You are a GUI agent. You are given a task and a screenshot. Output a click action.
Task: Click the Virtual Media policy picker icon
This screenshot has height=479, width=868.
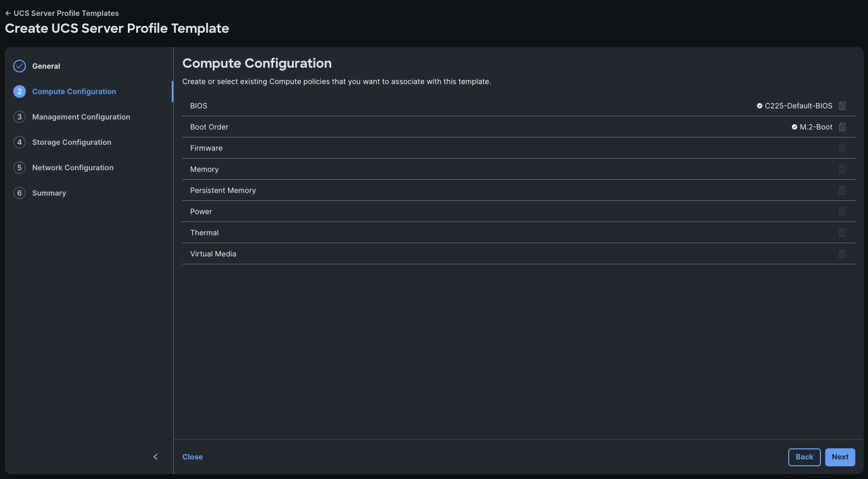pyautogui.click(x=842, y=254)
